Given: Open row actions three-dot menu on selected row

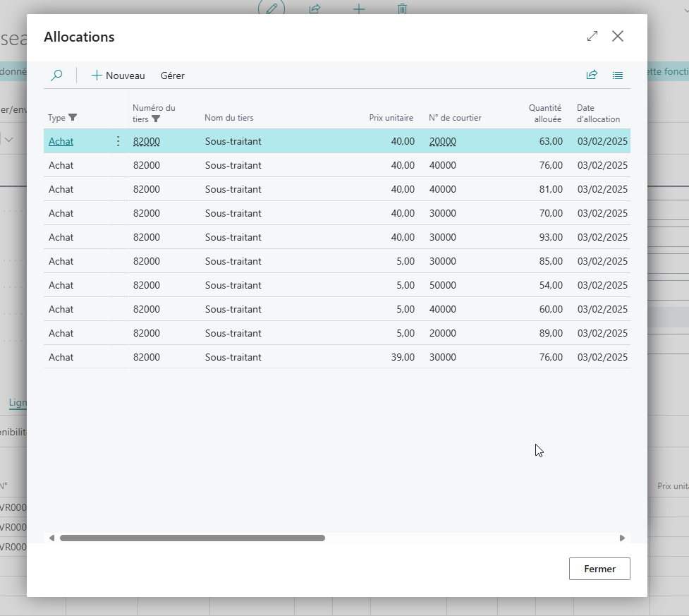Looking at the screenshot, I should 118,141.
